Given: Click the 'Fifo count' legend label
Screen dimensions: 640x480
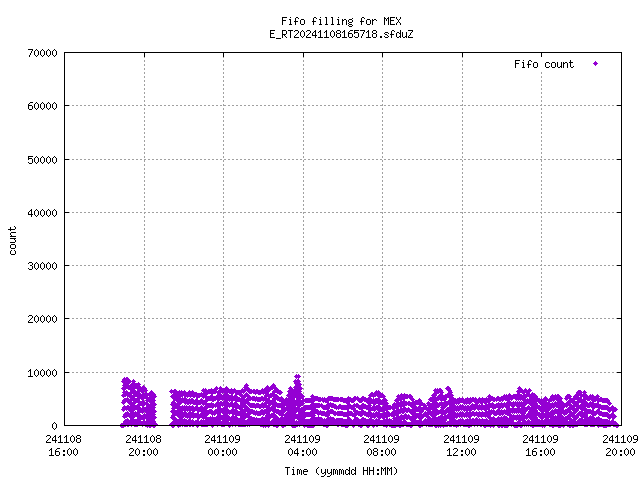Looking at the screenshot, I should (x=544, y=64).
